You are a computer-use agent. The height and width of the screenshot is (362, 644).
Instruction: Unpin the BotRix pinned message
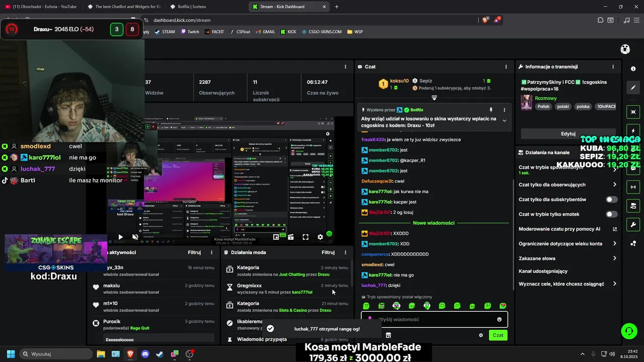click(x=491, y=110)
